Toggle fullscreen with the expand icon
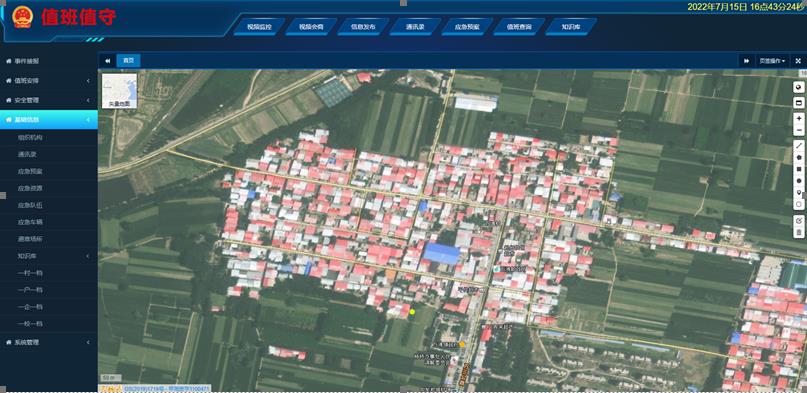 (798, 61)
